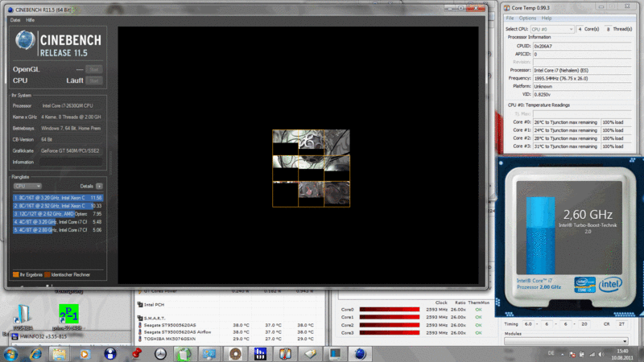Viewport: 644px width, 362px height.
Task: Open the Windows Start orb
Action: pyautogui.click(x=10, y=354)
